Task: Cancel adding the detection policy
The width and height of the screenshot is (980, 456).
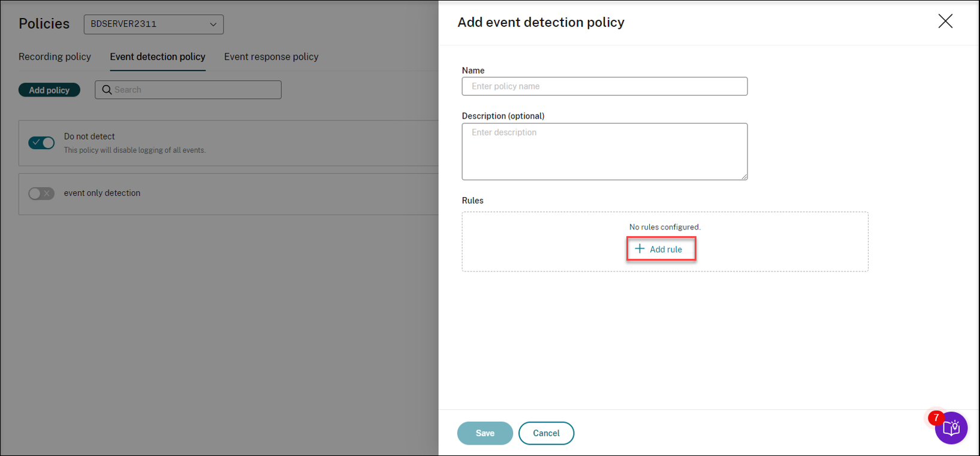Action: tap(546, 433)
